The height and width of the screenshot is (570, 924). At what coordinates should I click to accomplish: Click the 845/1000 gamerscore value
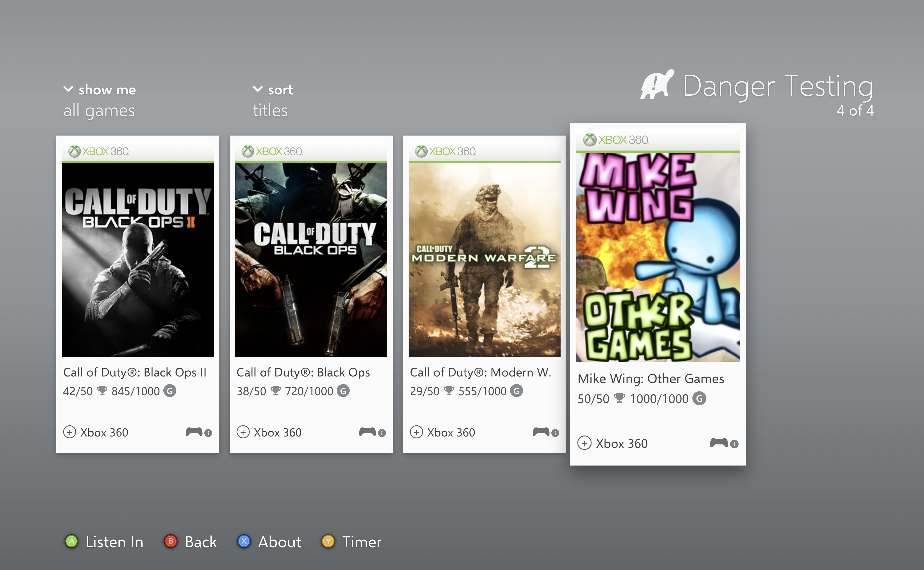[136, 391]
